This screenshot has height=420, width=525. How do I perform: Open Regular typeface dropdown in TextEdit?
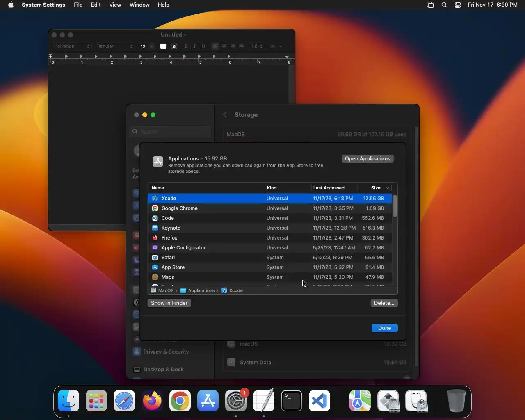point(114,46)
